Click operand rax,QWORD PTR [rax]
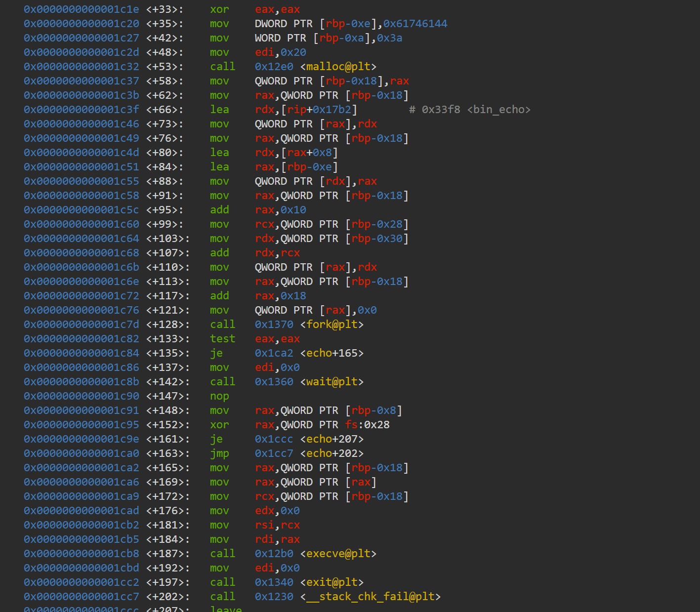This screenshot has height=612, width=700. pos(316,482)
